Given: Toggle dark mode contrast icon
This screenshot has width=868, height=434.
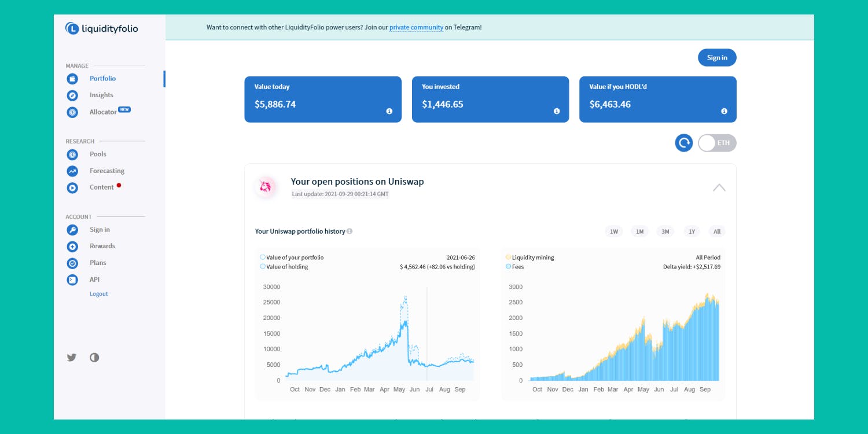Looking at the screenshot, I should pyautogui.click(x=94, y=357).
